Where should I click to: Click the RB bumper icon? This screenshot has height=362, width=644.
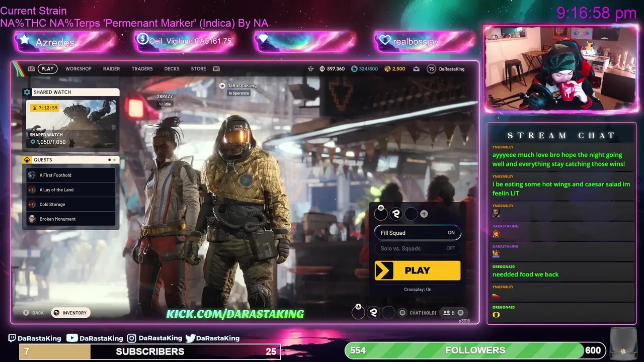pos(216,69)
